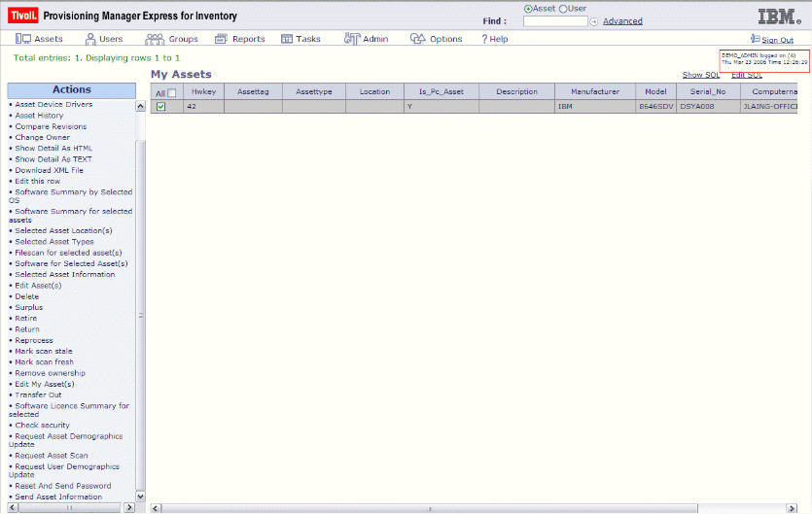Screen dimensions: 812x514
Task: Click Check security action
Action: click(42, 425)
